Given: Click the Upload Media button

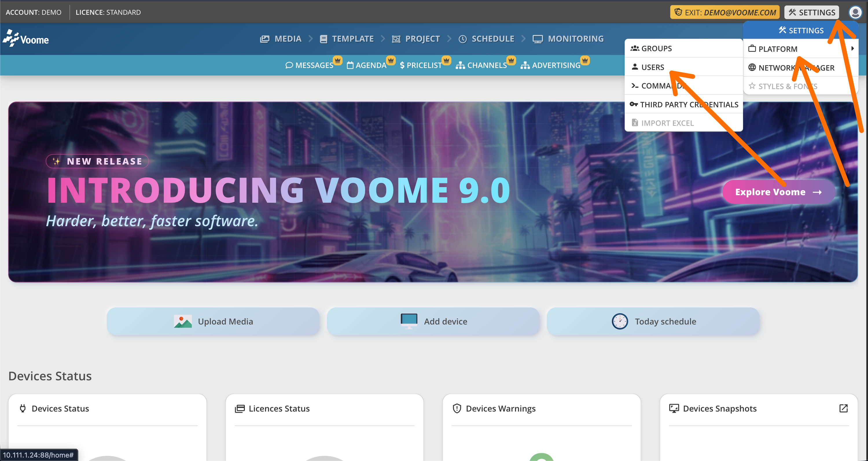Looking at the screenshot, I should (x=213, y=321).
